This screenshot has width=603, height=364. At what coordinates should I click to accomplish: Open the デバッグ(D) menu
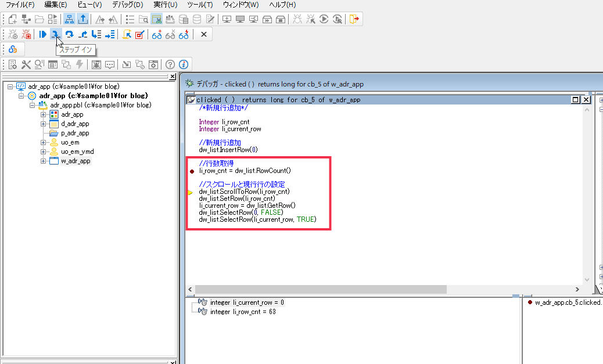pos(127,5)
